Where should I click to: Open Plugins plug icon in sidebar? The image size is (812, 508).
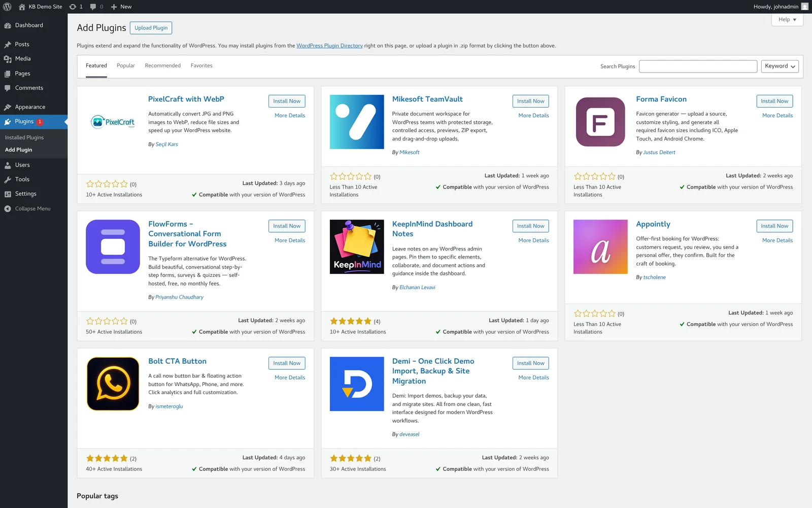click(x=8, y=122)
